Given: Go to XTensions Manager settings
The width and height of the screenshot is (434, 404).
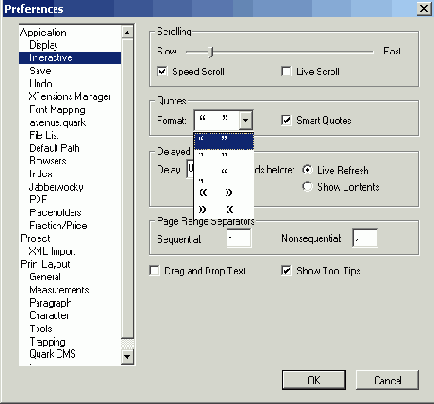Looking at the screenshot, I should 70,96.
